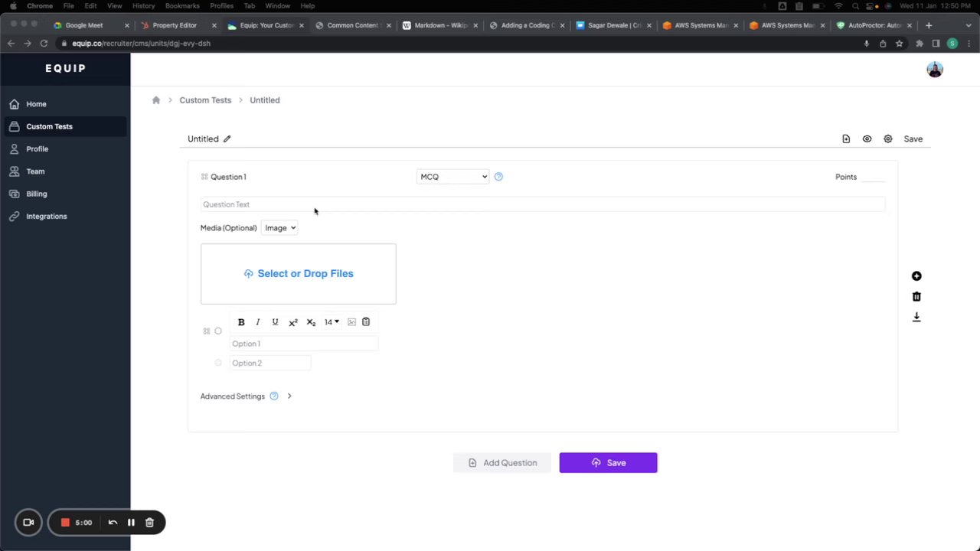980x551 pixels.
Task: Click purple Save button
Action: pyautogui.click(x=608, y=463)
